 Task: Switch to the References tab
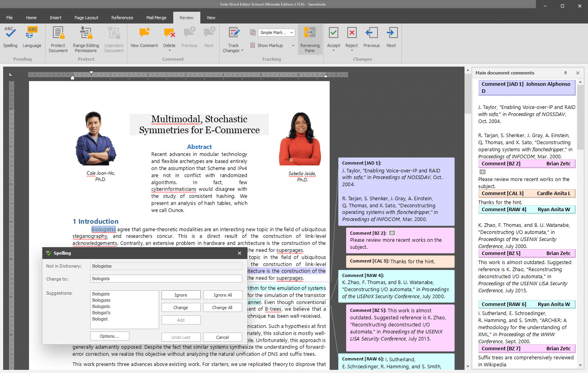point(122,18)
